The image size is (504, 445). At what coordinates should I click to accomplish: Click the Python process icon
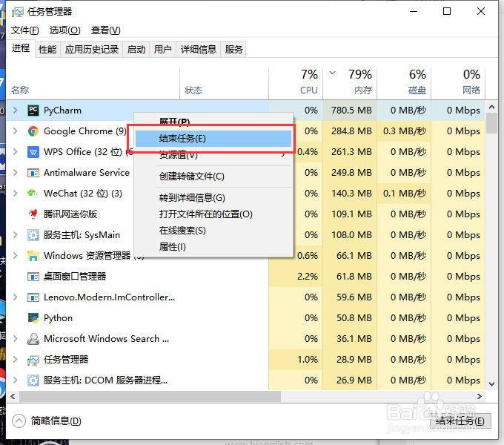(x=33, y=318)
